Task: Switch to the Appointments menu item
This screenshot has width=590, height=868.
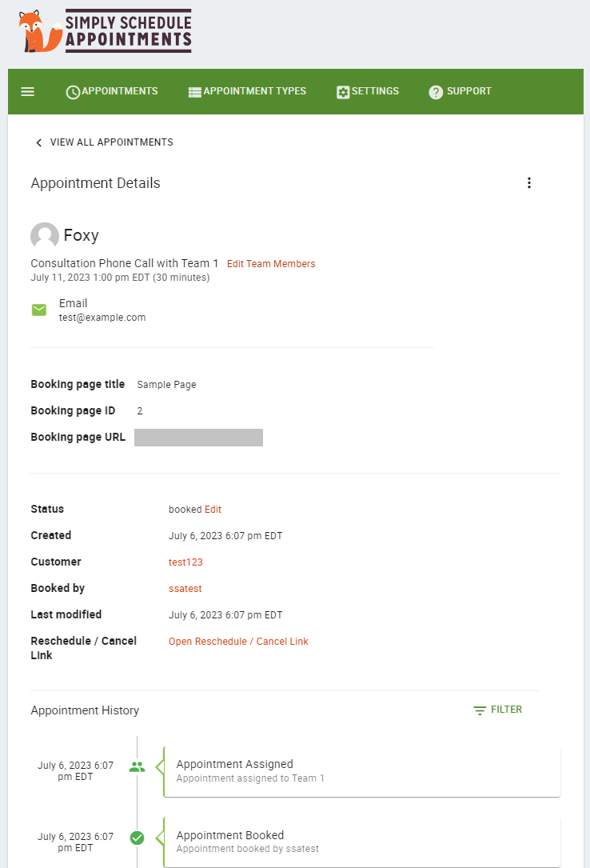Action: (118, 91)
